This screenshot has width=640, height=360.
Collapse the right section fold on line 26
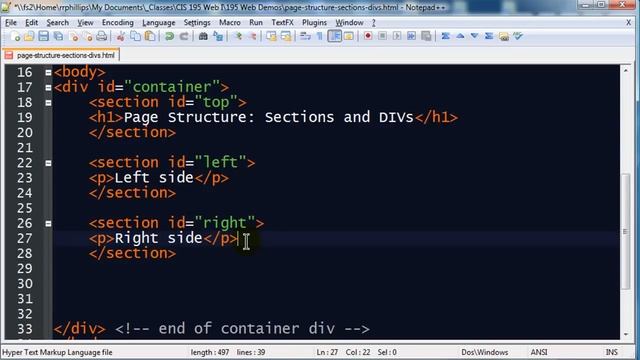48,224
